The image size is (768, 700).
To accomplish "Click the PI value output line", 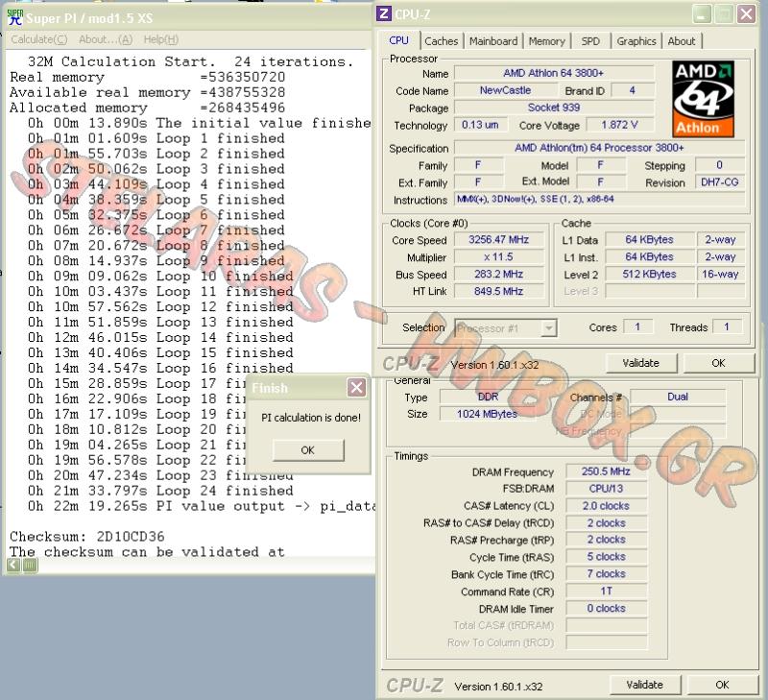I will [202, 506].
